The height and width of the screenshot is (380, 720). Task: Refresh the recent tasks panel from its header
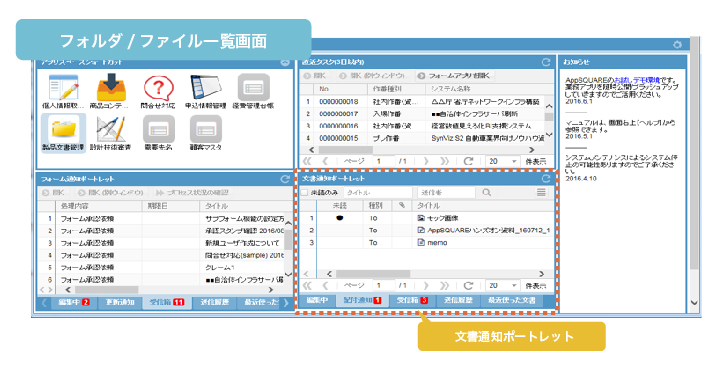(x=546, y=62)
